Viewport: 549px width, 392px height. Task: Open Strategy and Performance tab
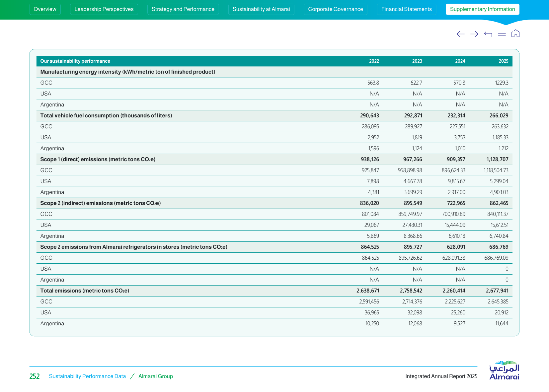(x=183, y=9)
